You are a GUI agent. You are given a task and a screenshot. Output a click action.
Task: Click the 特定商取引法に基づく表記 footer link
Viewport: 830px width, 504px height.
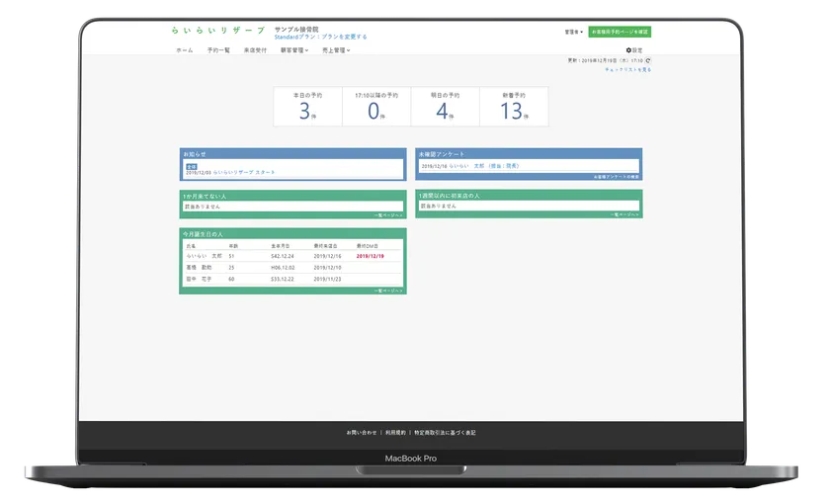click(x=446, y=433)
